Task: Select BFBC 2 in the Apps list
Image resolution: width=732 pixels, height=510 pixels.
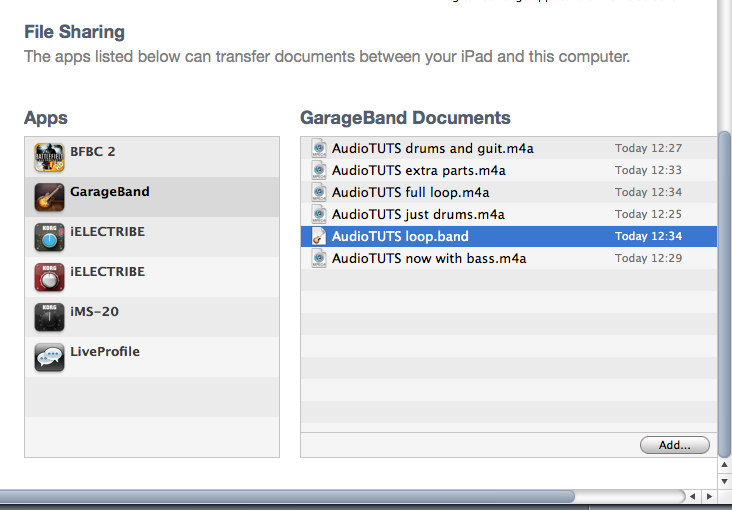Action: pos(152,157)
